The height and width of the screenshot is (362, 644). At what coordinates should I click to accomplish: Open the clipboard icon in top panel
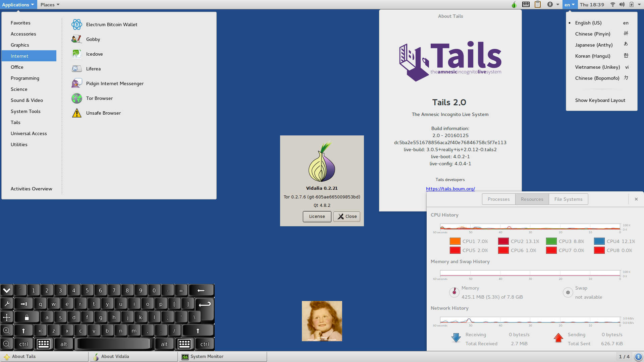538,5
